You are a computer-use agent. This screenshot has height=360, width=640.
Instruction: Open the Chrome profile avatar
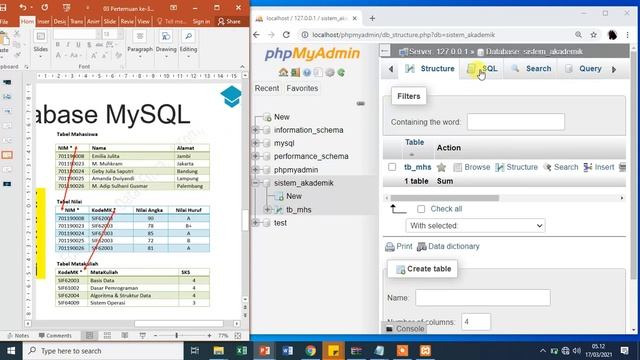pos(612,35)
